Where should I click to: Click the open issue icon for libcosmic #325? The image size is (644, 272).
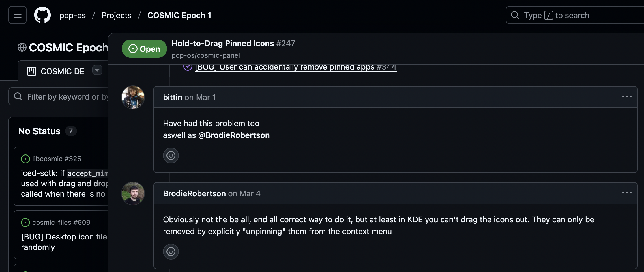[x=25, y=159]
